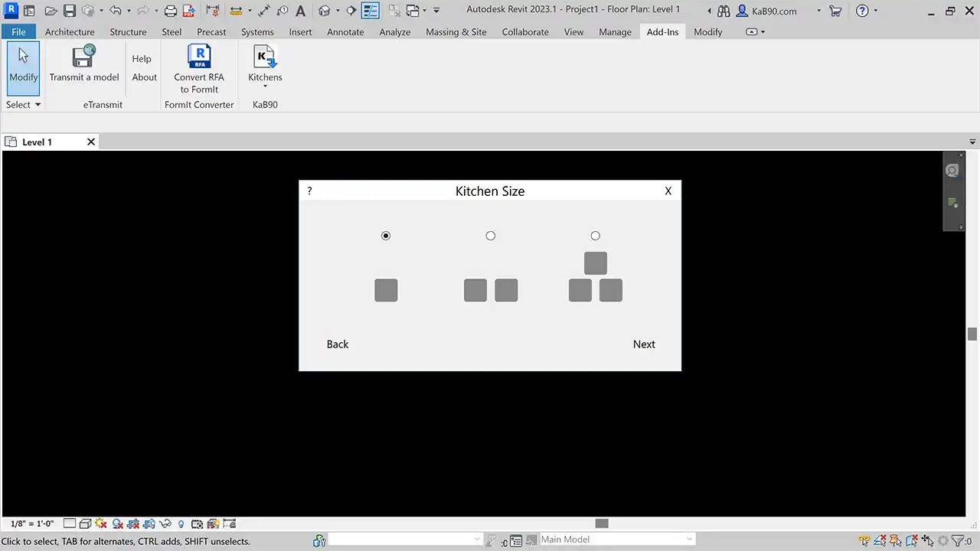
Task: Click the Save icon in quick access toolbar
Action: 70,11
